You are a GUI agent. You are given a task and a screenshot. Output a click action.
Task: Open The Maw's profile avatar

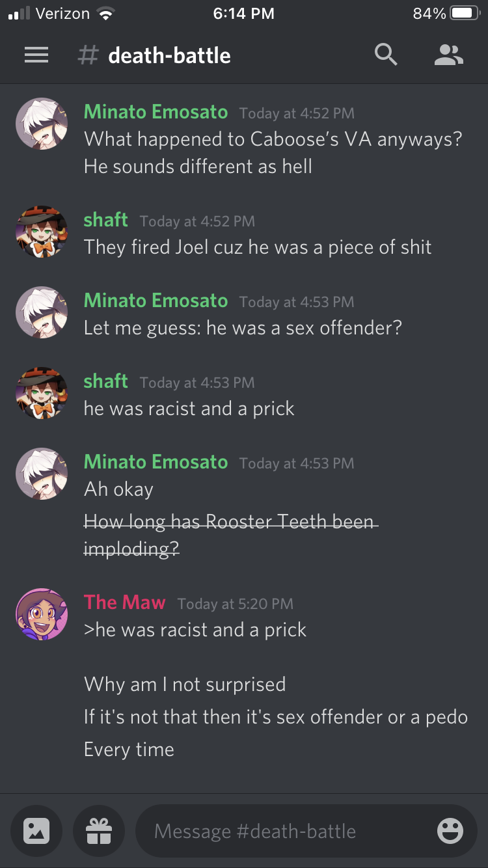(42, 614)
